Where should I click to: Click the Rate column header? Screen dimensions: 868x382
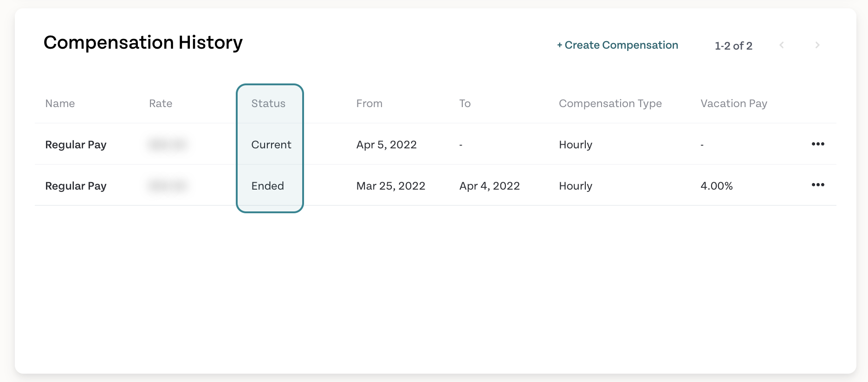pyautogui.click(x=161, y=103)
